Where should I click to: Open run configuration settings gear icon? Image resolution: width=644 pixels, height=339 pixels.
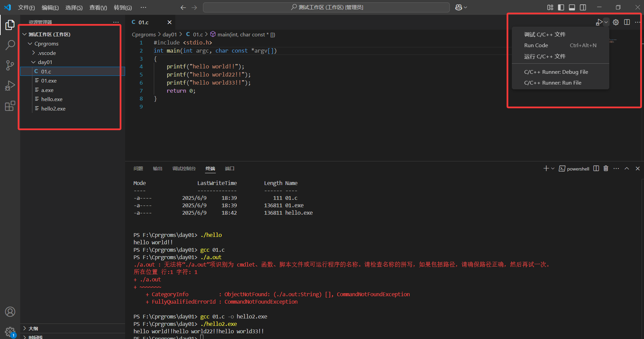[x=616, y=22]
